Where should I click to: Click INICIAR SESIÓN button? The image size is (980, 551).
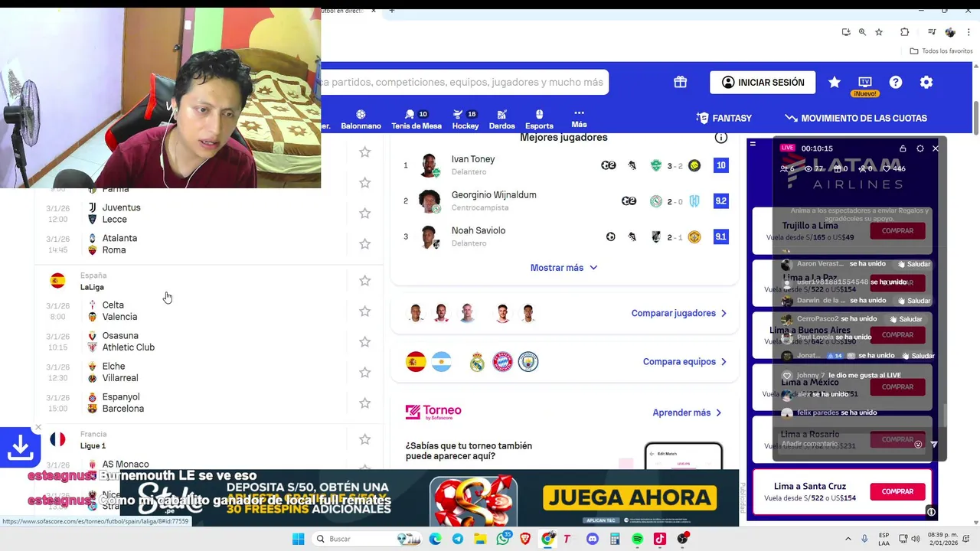763,83
